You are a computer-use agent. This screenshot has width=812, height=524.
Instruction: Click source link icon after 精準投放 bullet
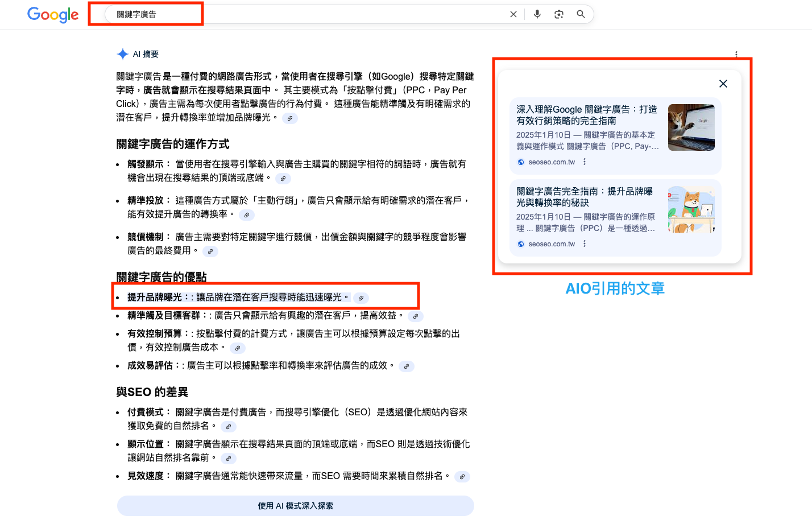pyautogui.click(x=246, y=215)
